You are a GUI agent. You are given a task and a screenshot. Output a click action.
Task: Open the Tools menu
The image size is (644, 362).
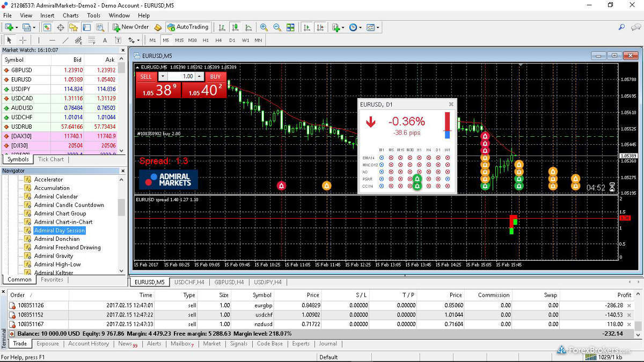point(93,16)
